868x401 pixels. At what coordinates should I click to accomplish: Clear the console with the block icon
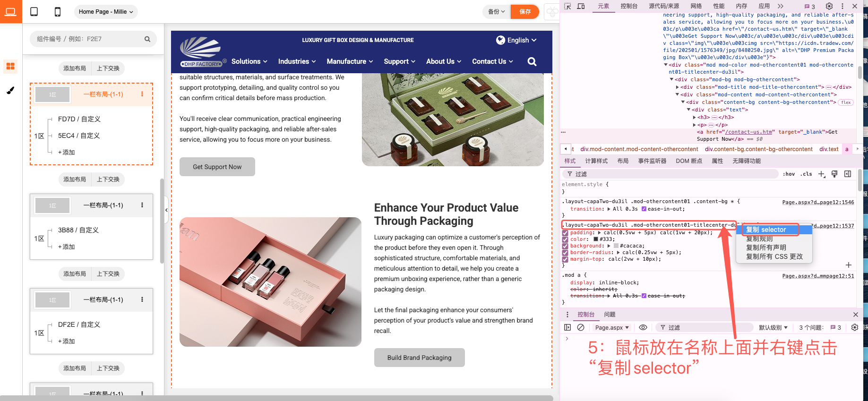coord(581,327)
